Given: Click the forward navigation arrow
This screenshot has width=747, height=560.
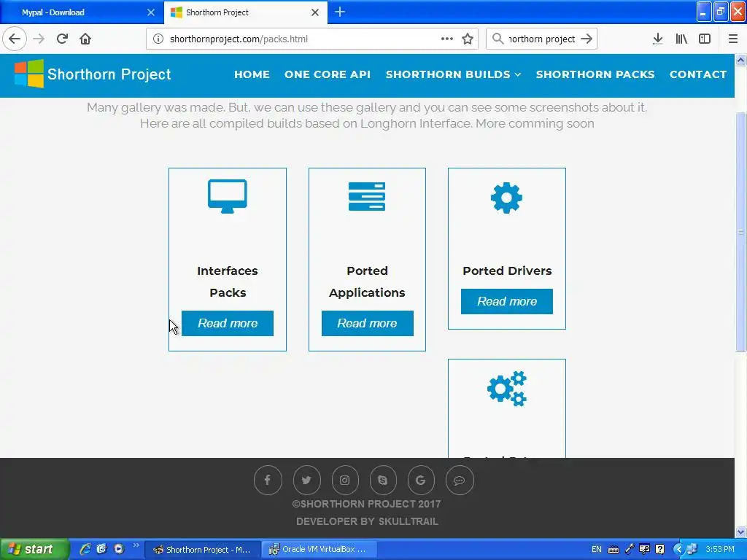Looking at the screenshot, I should point(39,39).
